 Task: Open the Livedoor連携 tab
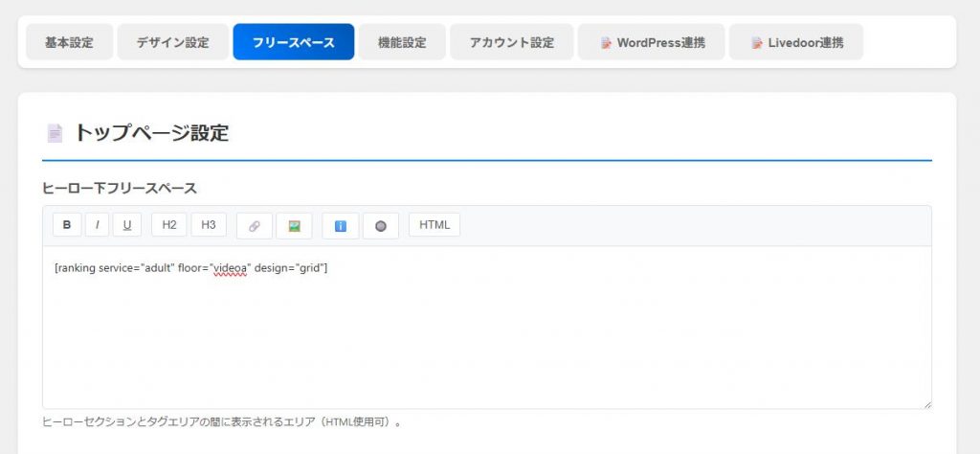[x=796, y=42]
